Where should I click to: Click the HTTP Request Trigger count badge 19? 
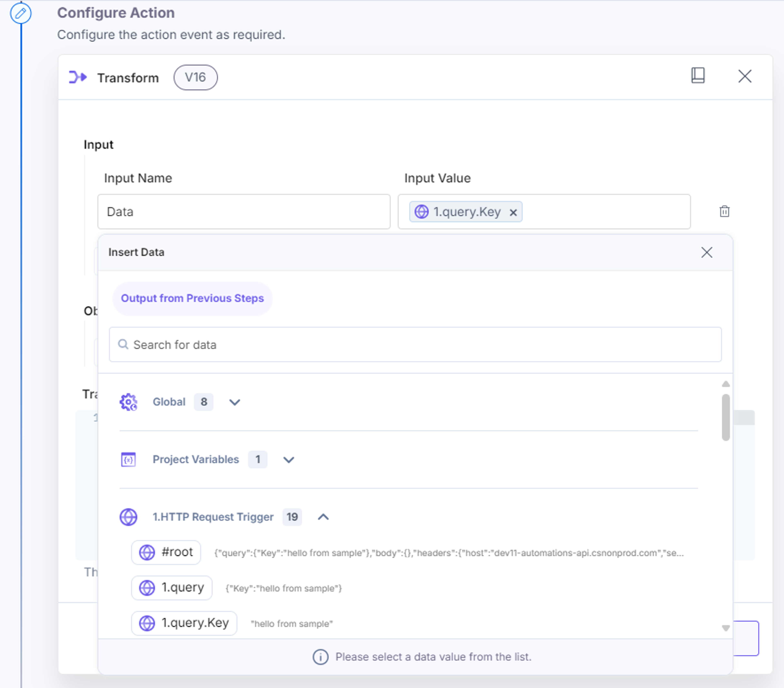(292, 517)
